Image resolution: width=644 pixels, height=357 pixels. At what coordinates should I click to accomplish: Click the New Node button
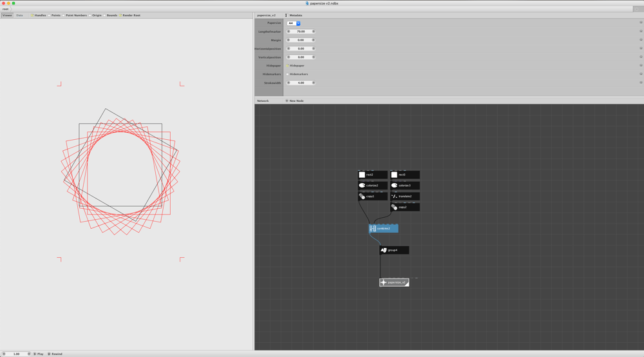pos(294,101)
